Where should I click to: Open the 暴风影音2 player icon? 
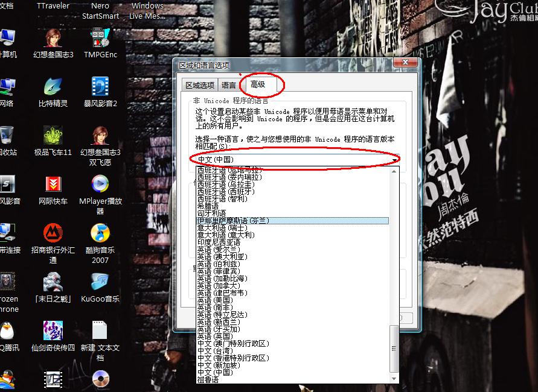pyautogui.click(x=100, y=88)
